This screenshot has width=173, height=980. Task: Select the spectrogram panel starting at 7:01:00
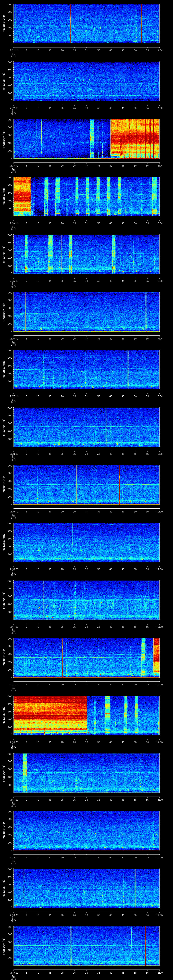click(86, 24)
